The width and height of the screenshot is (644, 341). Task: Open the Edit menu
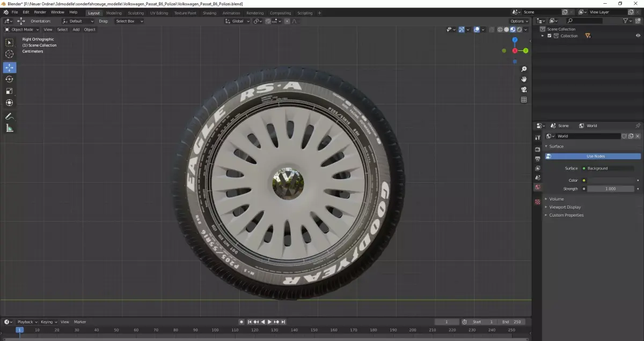(x=26, y=12)
